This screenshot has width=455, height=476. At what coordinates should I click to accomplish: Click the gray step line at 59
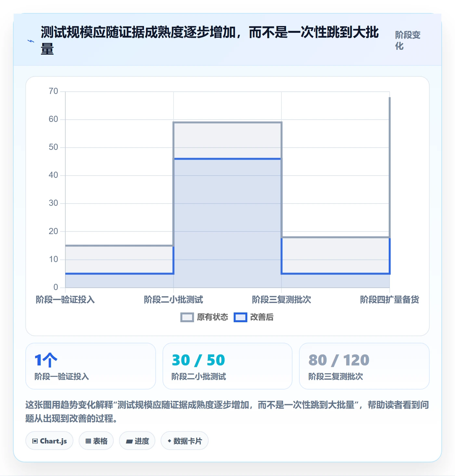227,122
